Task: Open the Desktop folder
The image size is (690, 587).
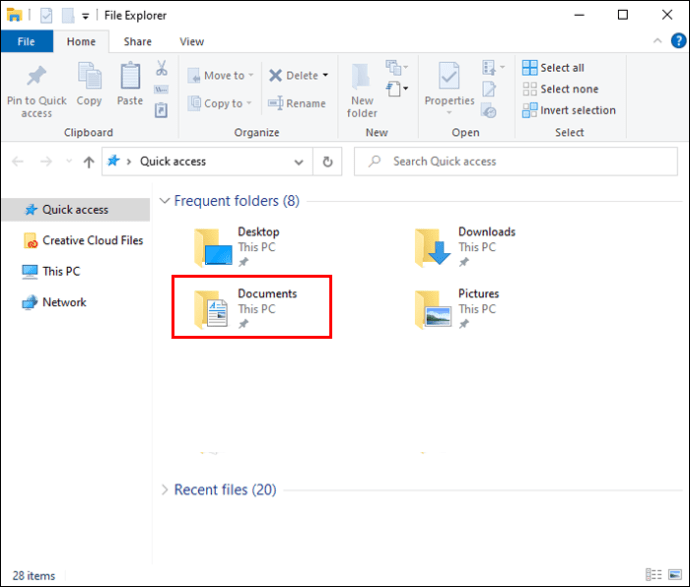Action: click(x=238, y=246)
